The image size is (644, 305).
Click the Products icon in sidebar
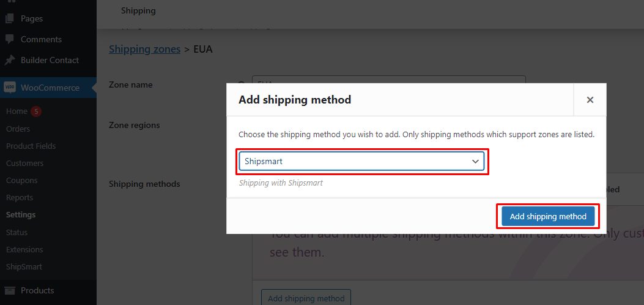10,290
